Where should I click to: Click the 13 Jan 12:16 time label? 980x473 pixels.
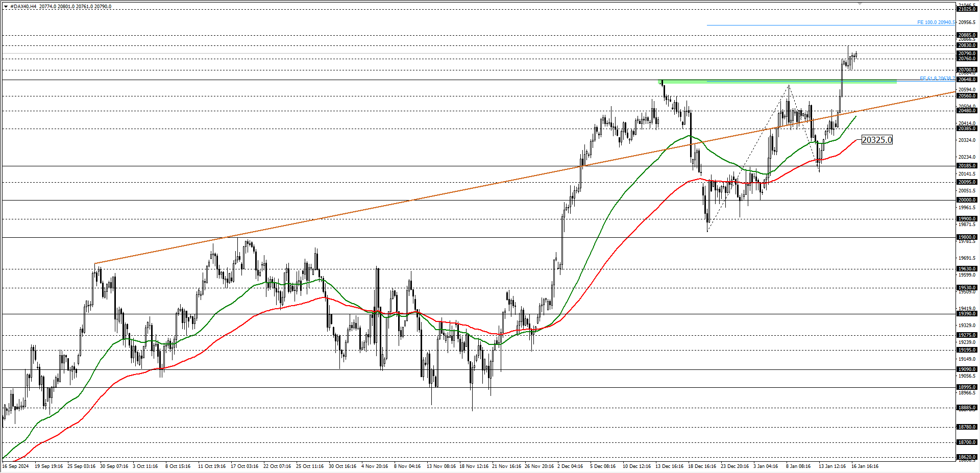coord(832,466)
